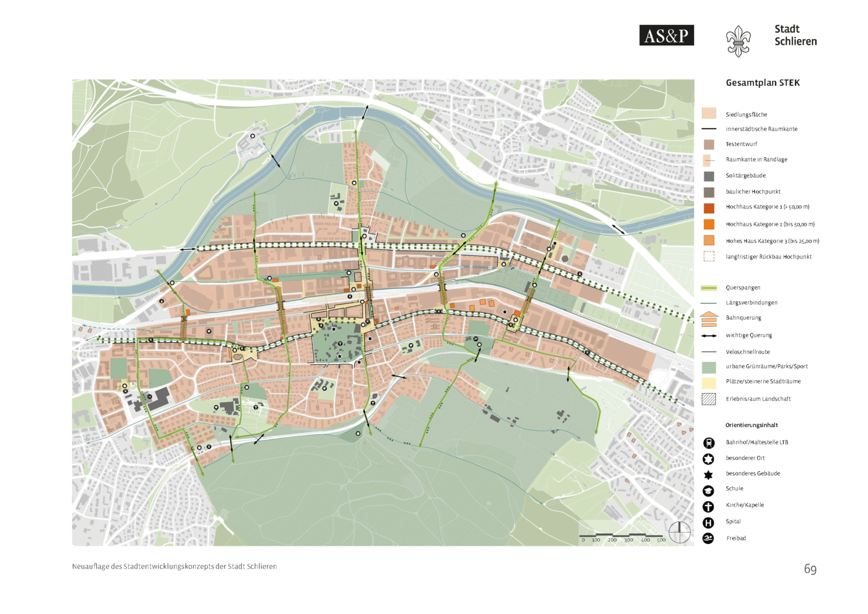This screenshot has width=868, height=614.
Task: Click the Siedlungsfläche legend label
Action: pos(747,115)
